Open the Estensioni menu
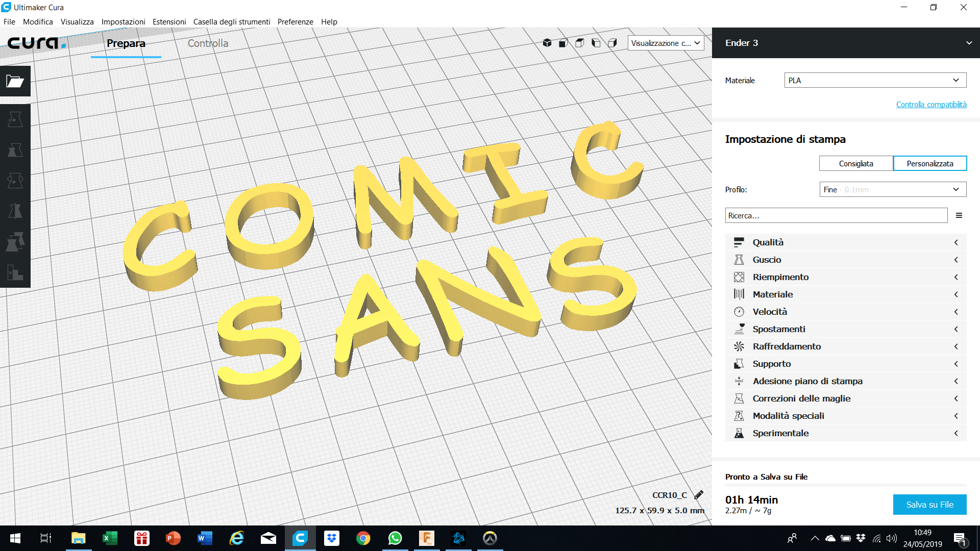Screen dimensions: 980x551 point(169,22)
